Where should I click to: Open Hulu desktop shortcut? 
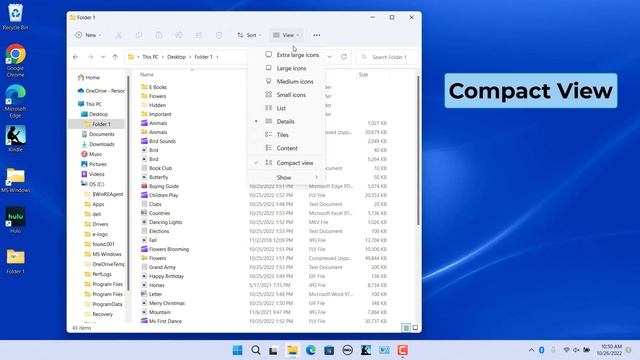[15, 220]
